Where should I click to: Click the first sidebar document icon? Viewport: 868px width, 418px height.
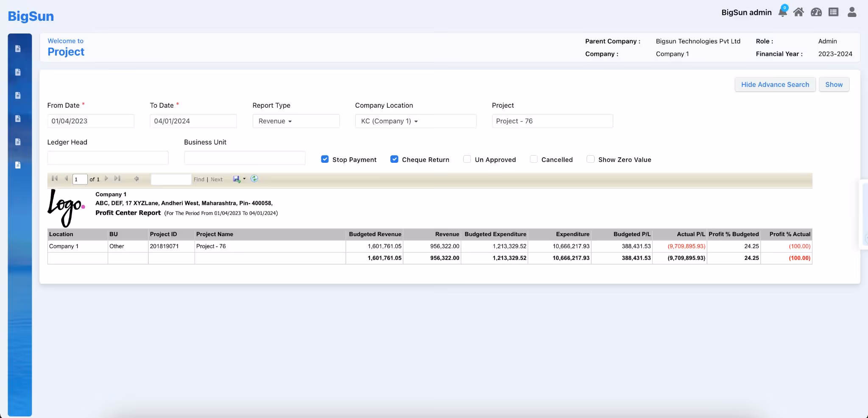pyautogui.click(x=18, y=49)
